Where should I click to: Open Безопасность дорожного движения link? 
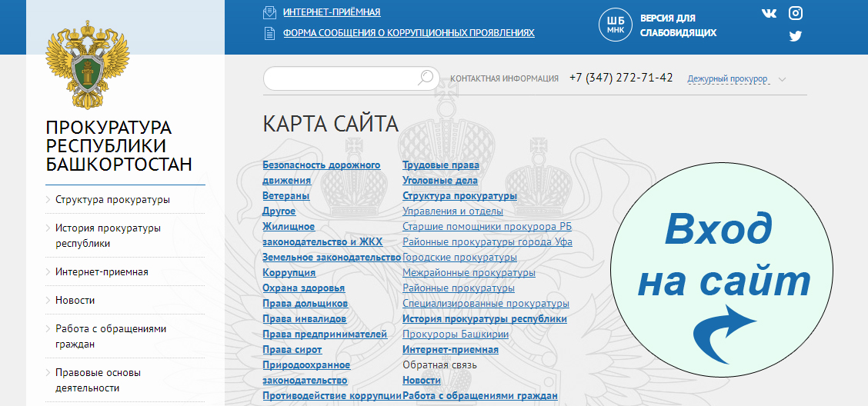pyautogui.click(x=322, y=172)
